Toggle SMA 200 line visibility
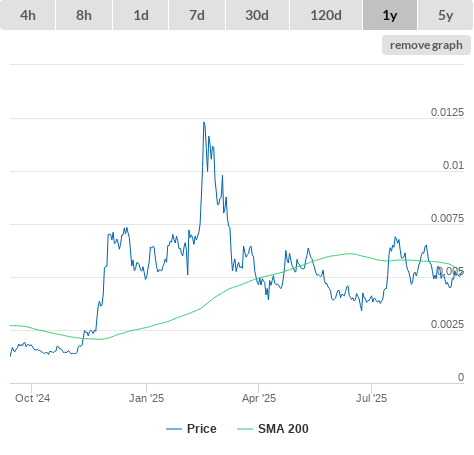 pos(273,429)
